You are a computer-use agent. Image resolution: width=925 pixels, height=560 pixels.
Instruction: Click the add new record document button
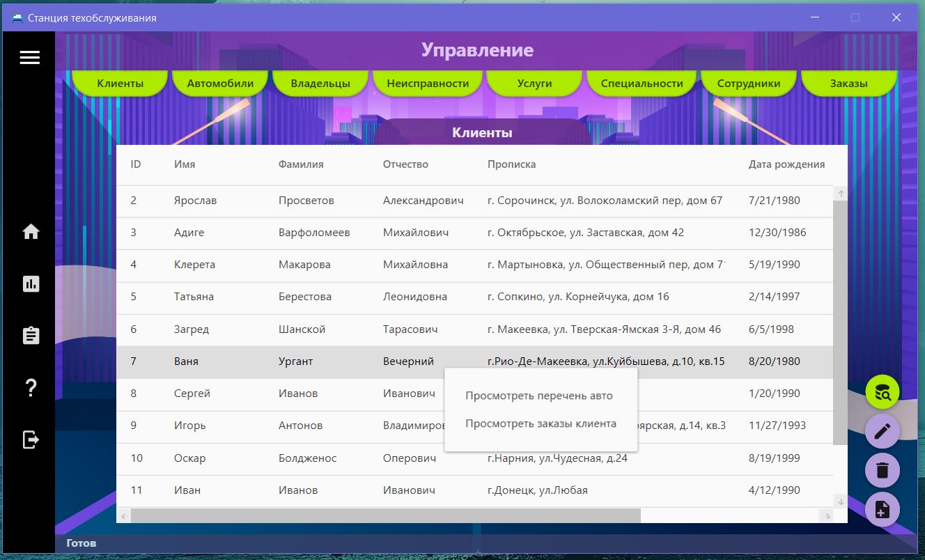coord(883,510)
